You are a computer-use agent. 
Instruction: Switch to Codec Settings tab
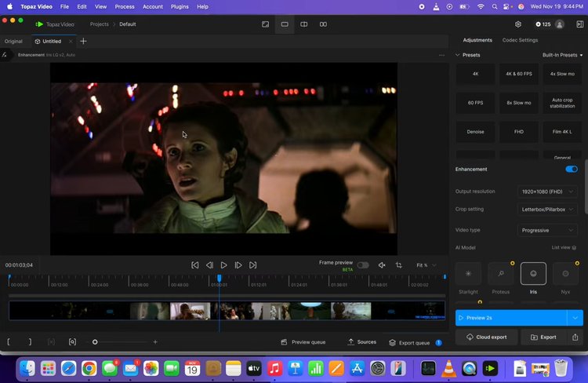pyautogui.click(x=520, y=40)
